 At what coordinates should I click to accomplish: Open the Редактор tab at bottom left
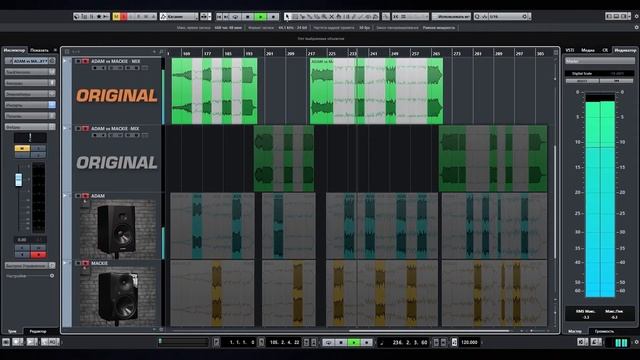pyautogui.click(x=38, y=331)
